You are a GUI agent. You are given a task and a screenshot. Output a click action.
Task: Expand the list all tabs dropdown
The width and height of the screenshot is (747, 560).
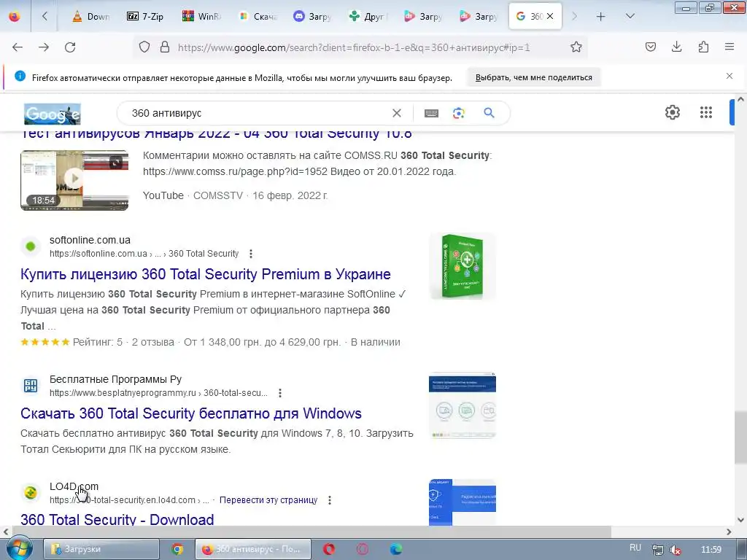[630, 17]
